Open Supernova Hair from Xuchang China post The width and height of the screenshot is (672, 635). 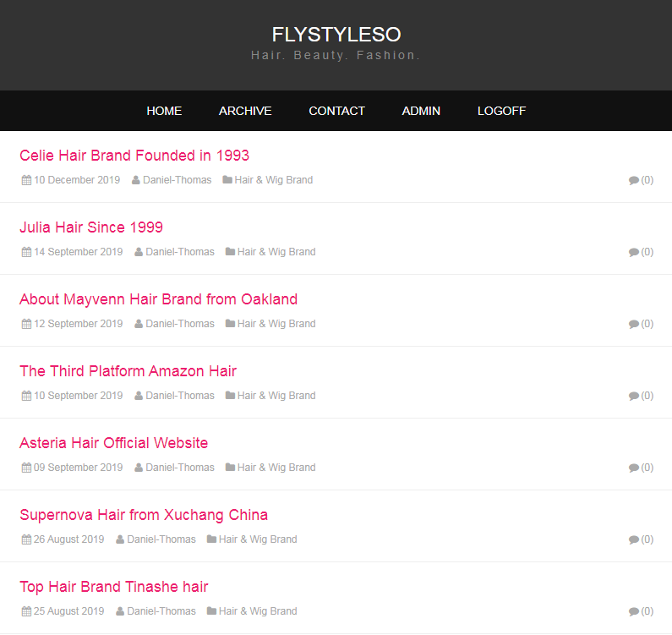click(x=144, y=515)
